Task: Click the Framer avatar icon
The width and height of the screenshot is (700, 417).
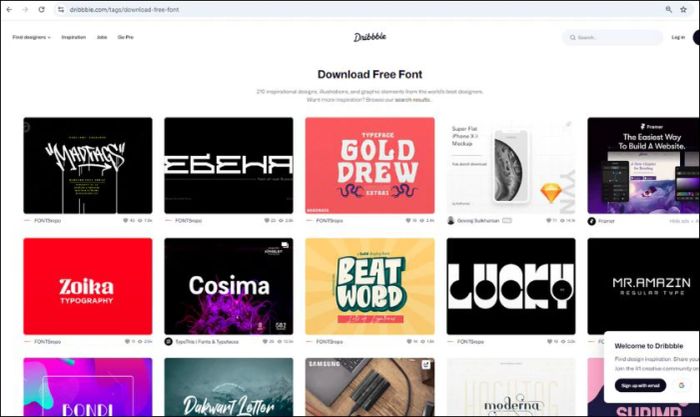Action: pos(592,221)
